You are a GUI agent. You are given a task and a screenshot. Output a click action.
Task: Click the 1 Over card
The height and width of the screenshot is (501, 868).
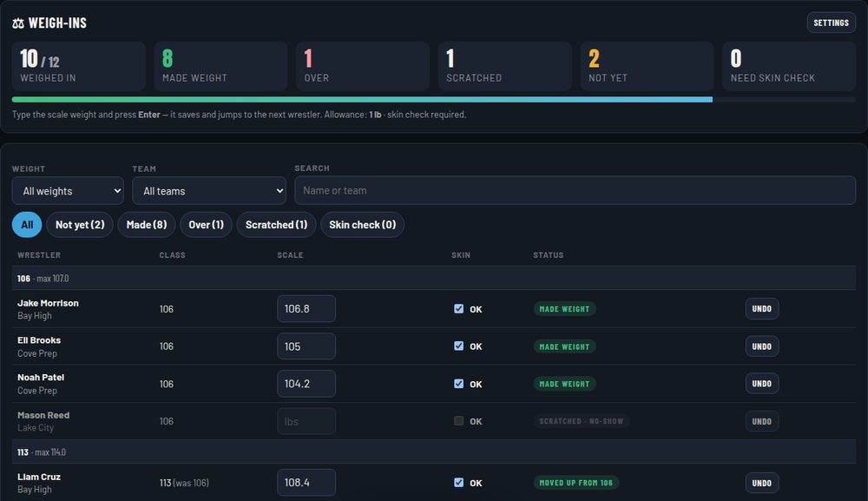[363, 66]
